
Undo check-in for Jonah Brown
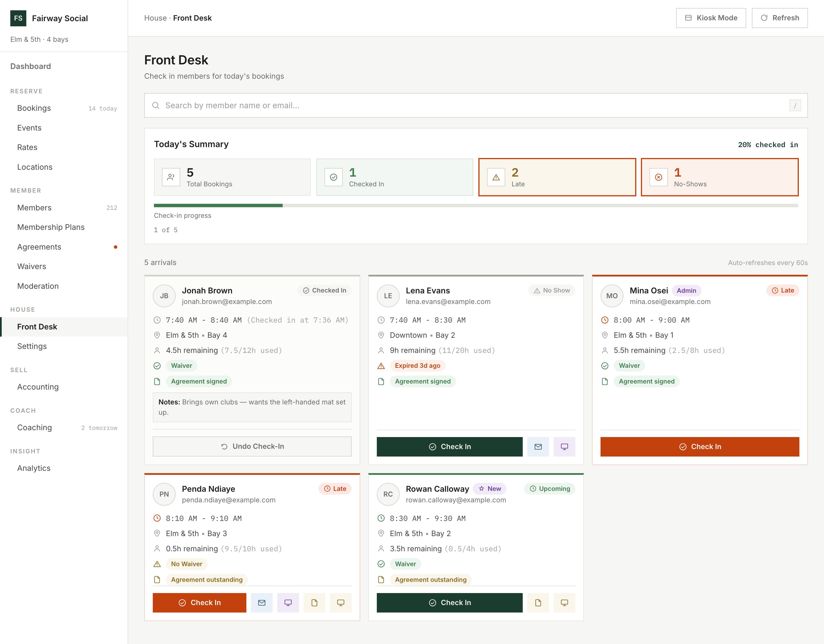[252, 447]
